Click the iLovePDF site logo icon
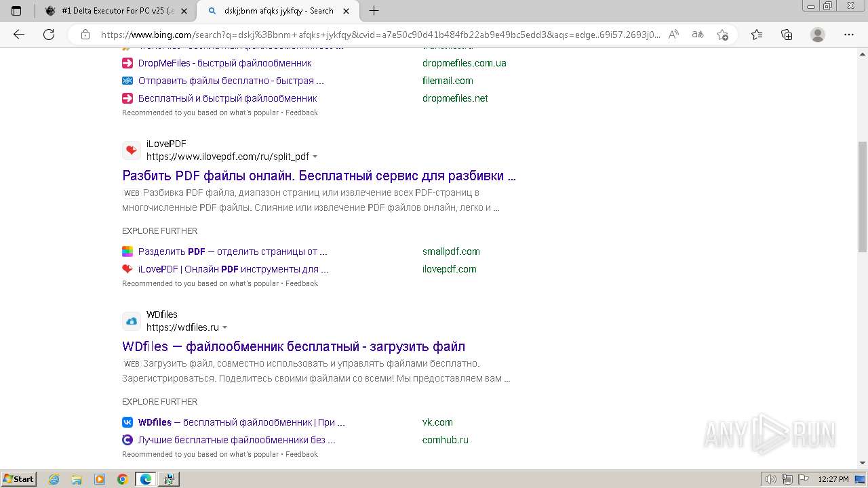 (132, 150)
